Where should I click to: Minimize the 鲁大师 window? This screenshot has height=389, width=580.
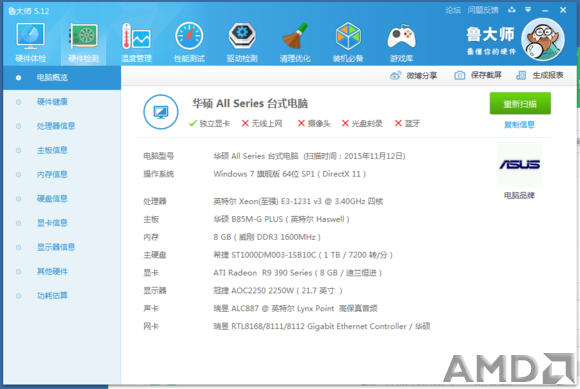(x=545, y=10)
